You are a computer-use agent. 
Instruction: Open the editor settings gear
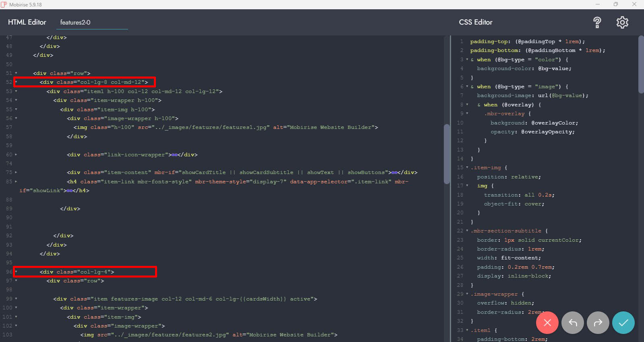pyautogui.click(x=622, y=23)
